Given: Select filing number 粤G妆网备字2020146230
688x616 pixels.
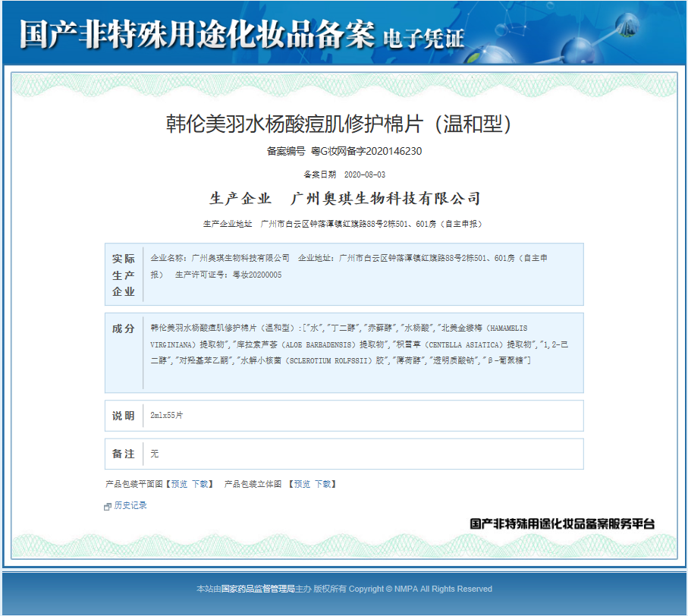Looking at the screenshot, I should click(x=366, y=152).
